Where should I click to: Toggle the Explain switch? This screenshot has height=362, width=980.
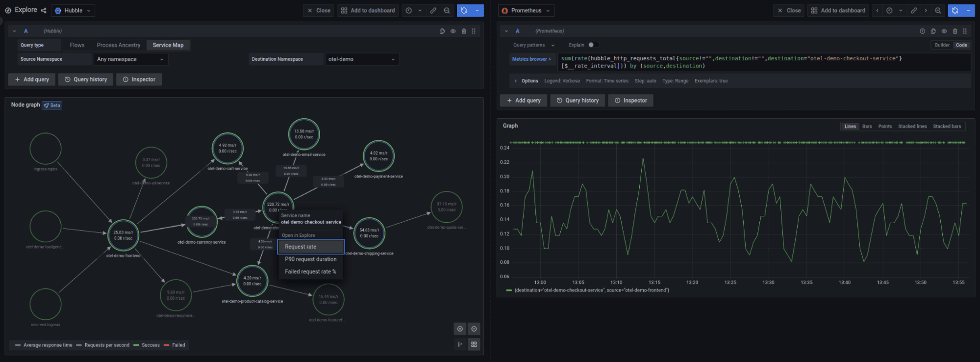coord(594,45)
